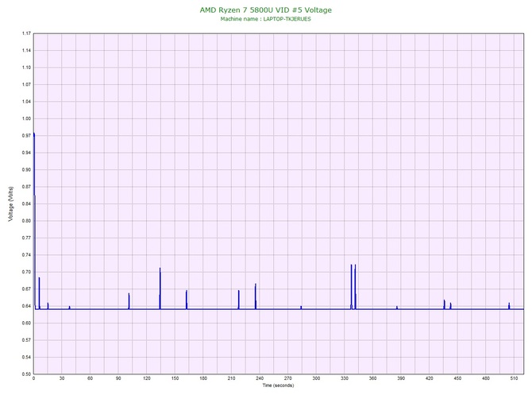Click the voltage spike near 135 seconds

tap(160, 289)
